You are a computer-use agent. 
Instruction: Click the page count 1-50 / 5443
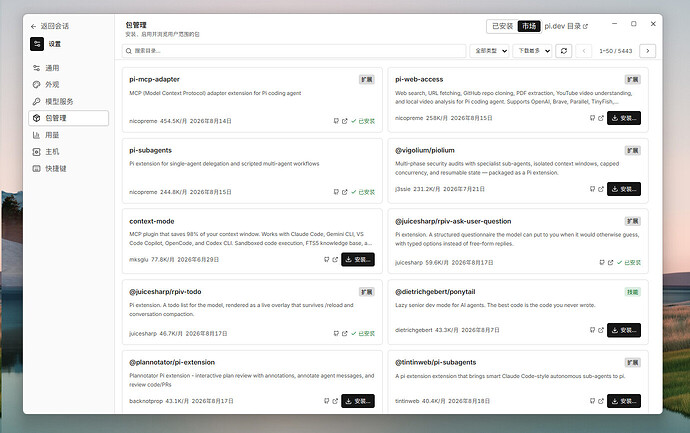pos(616,51)
